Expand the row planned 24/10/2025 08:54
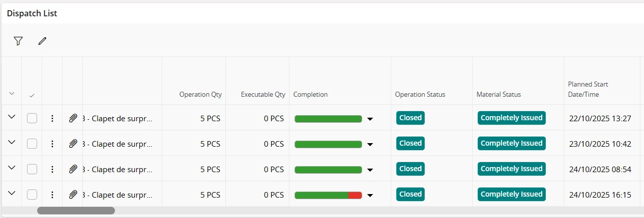Image resolution: width=644 pixels, height=218 pixels. pyautogui.click(x=12, y=168)
